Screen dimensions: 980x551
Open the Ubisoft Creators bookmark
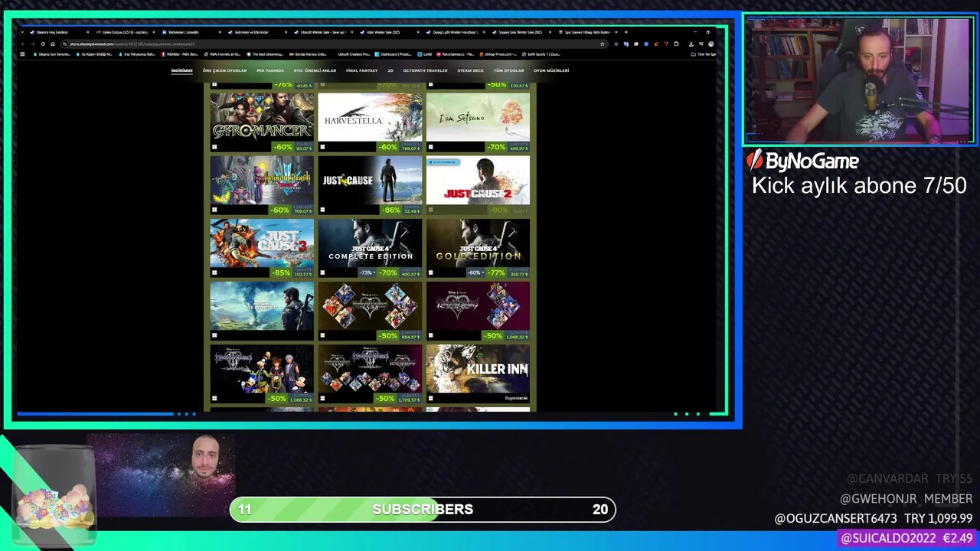pyautogui.click(x=354, y=54)
